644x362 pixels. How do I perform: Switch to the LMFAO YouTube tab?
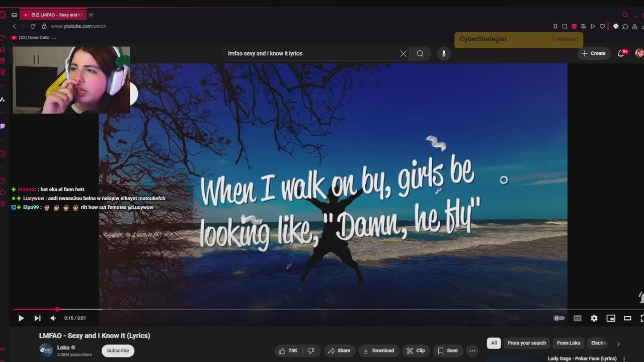point(53,15)
